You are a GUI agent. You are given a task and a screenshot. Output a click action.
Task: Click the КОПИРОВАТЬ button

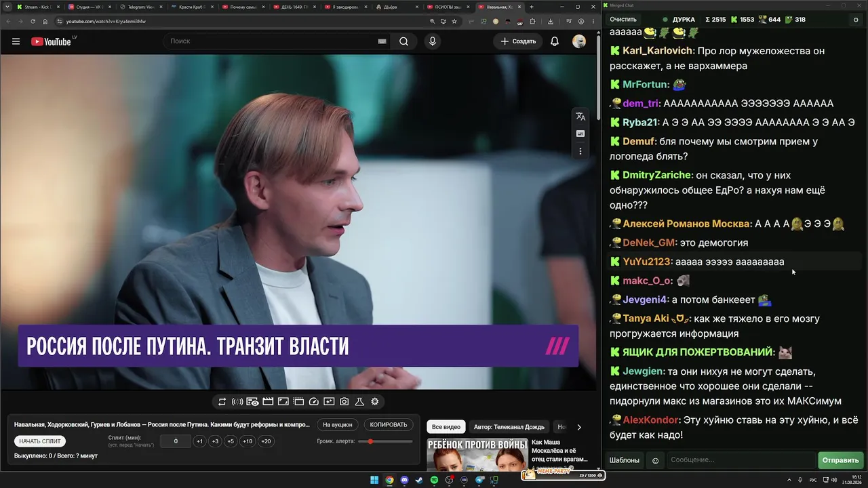(389, 425)
